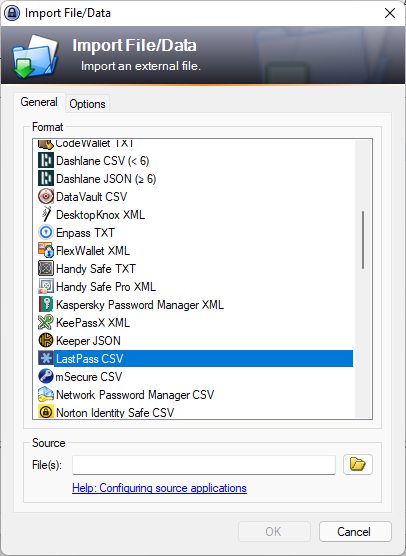Pick Handy Safe Pro XML format
406x556 pixels.
coord(106,287)
